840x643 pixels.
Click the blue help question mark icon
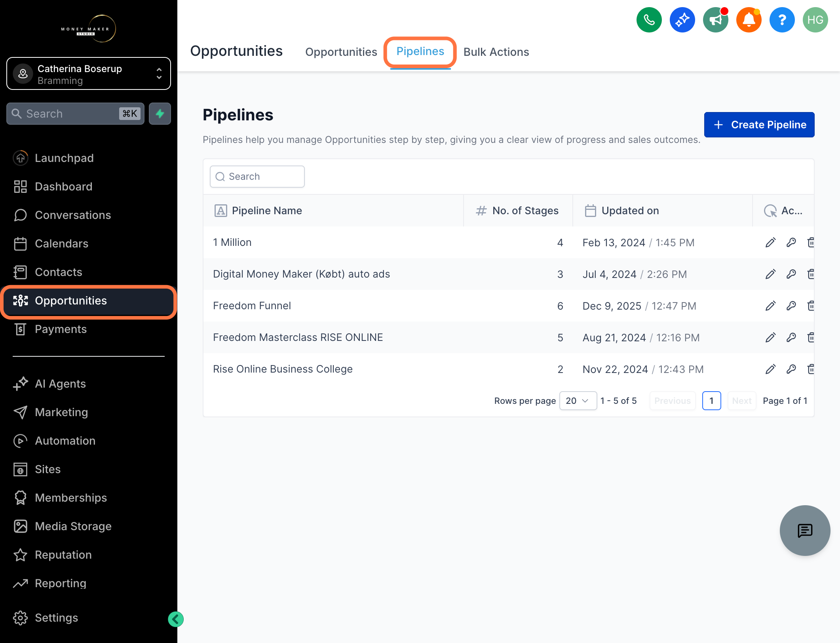(x=782, y=20)
